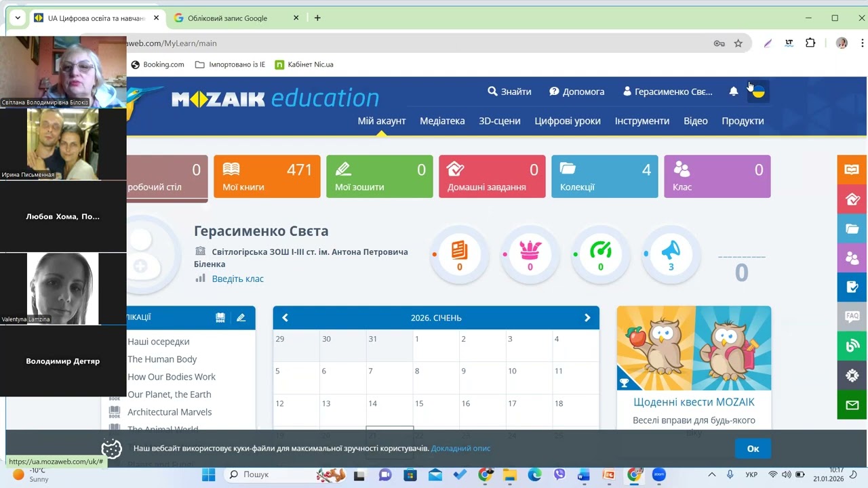Show hidden system tray icons

pyautogui.click(x=711, y=474)
